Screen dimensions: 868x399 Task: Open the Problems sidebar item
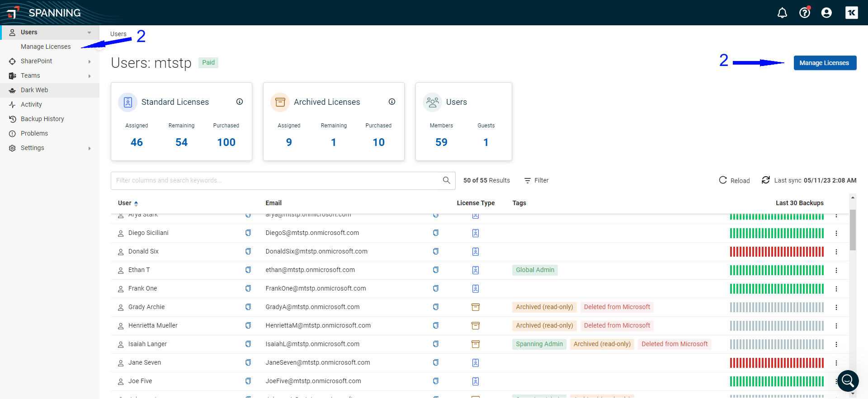coord(50,133)
